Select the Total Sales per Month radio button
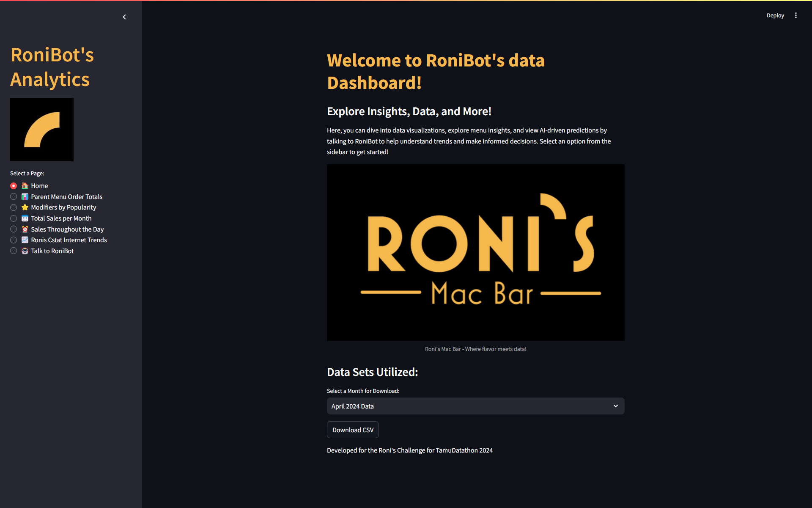 pyautogui.click(x=14, y=218)
